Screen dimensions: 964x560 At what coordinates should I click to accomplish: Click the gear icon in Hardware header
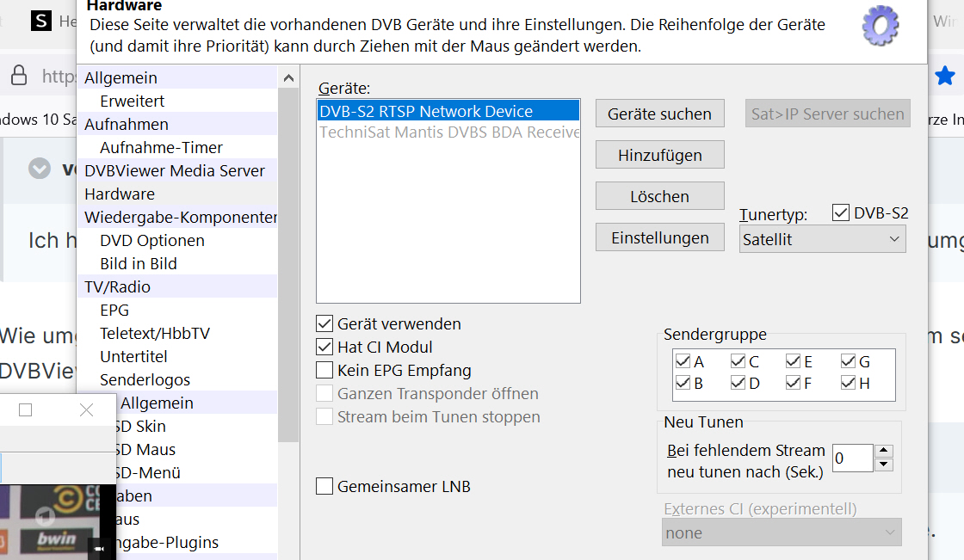coord(881,25)
